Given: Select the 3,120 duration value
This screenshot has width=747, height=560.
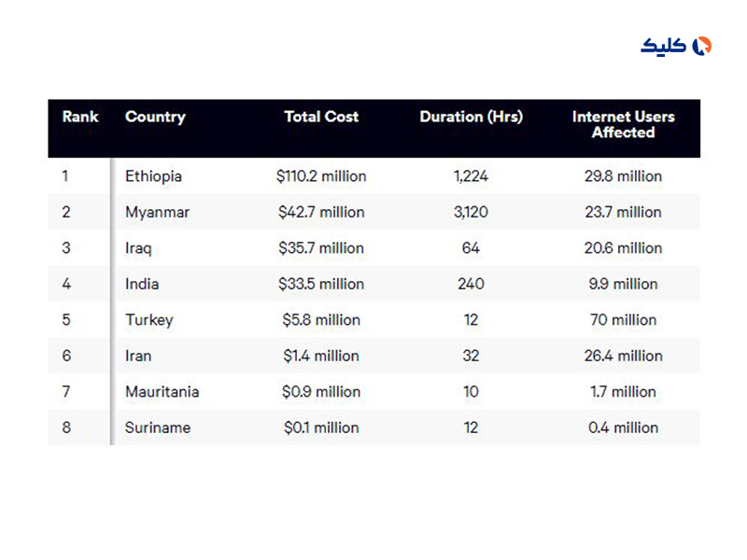Looking at the screenshot, I should [x=471, y=212].
